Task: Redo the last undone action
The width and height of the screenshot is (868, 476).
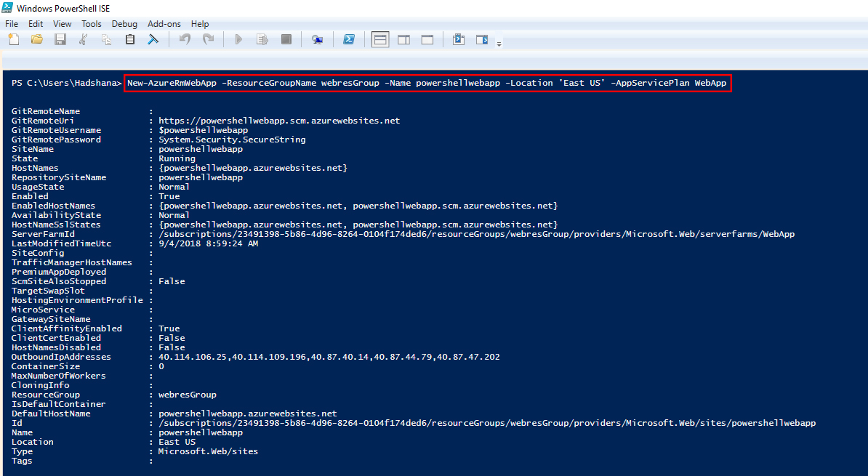Action: tap(208, 39)
